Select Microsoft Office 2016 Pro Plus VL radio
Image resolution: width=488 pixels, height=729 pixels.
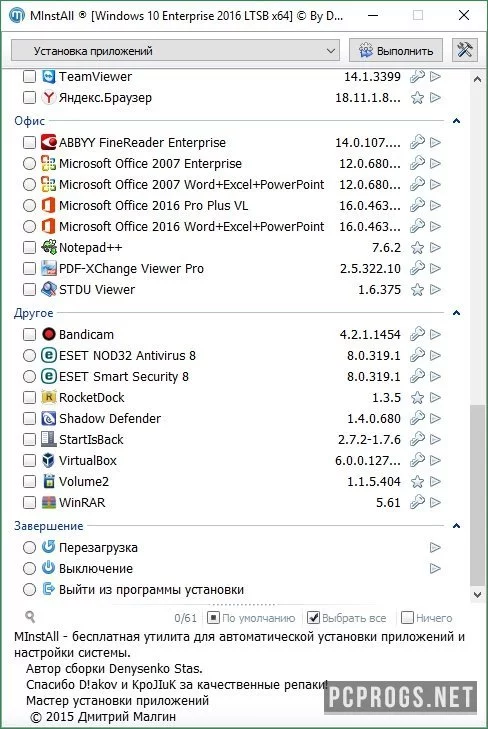pyautogui.click(x=29, y=205)
